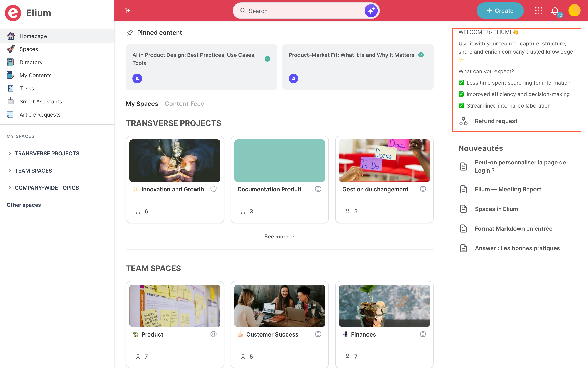Open Elium — Meeting Report article
Screen dimensions: 588x368
508,189
